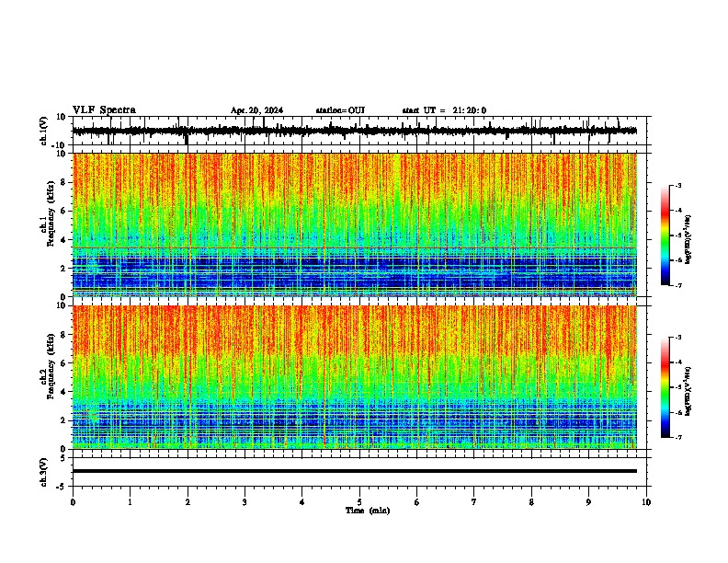Click tick label "3" on the Time axis
Screen dimensions: 728x563
[245, 502]
